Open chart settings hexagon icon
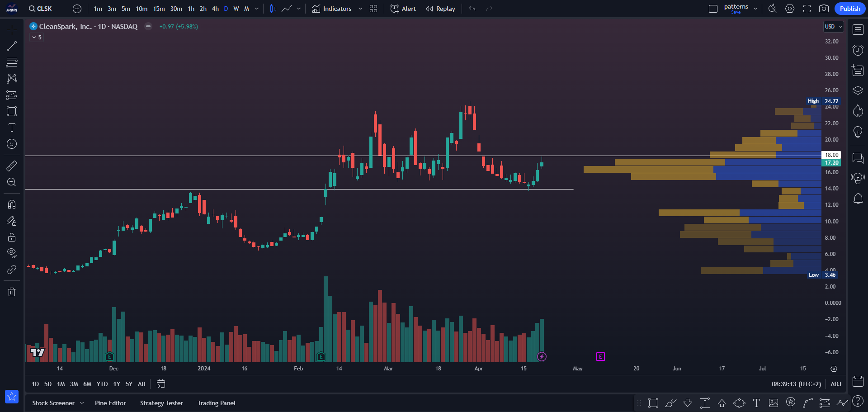 click(x=790, y=9)
